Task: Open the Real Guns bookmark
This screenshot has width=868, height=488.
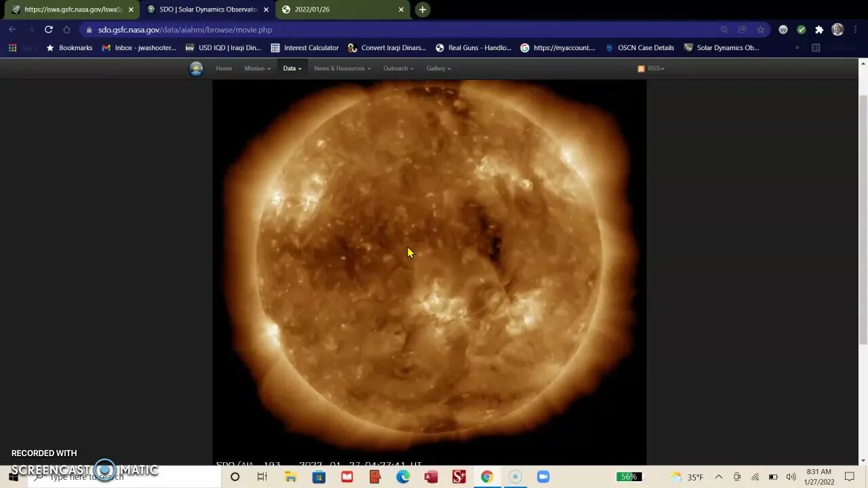Action: click(473, 48)
